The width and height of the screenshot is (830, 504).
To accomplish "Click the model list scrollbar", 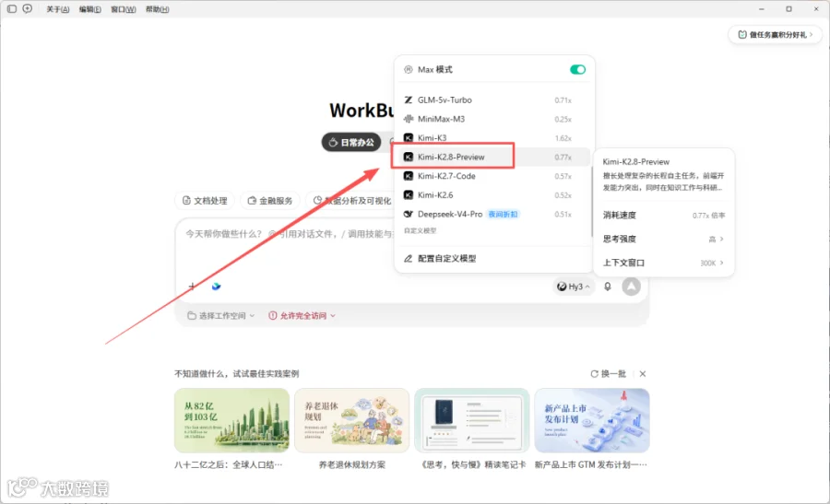I will tap(591, 201).
